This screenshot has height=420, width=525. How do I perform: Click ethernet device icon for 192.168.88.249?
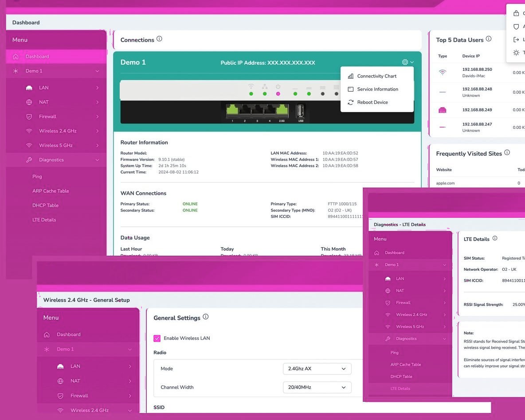click(x=442, y=110)
